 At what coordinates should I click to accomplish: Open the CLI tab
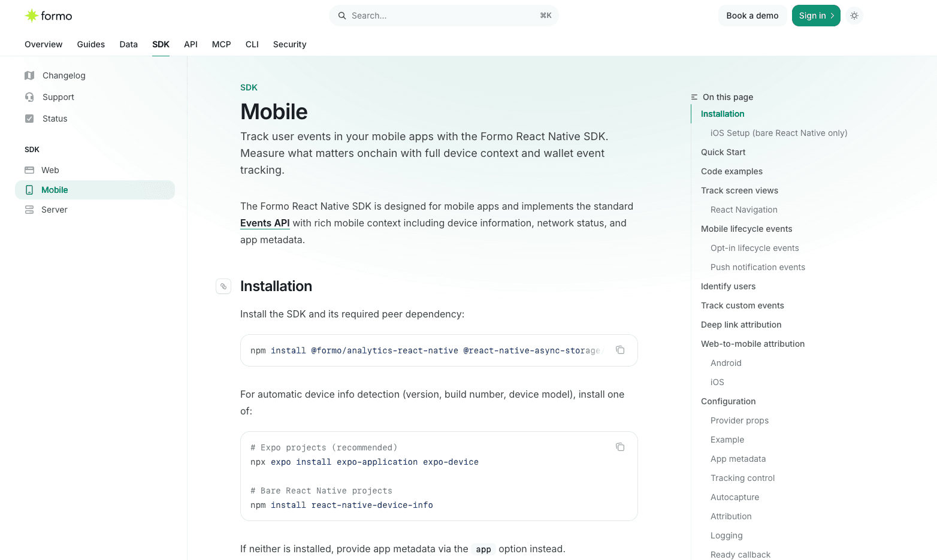tap(252, 44)
